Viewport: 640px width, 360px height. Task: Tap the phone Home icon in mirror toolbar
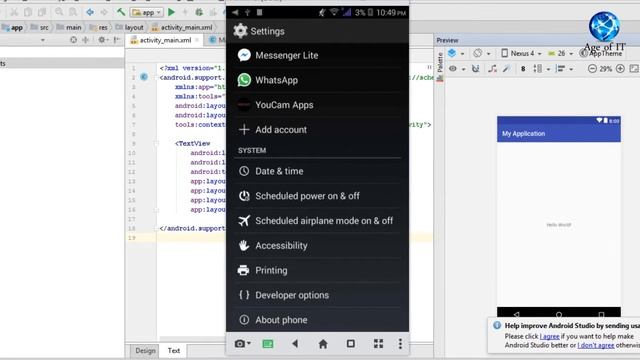323,344
